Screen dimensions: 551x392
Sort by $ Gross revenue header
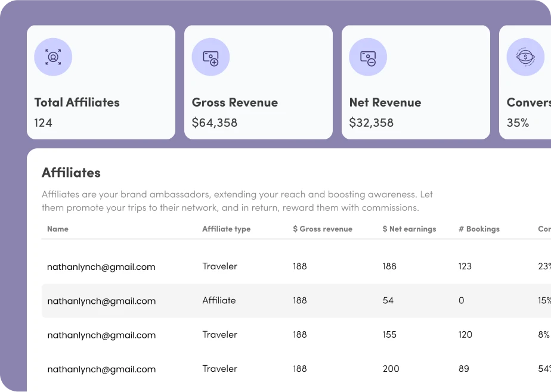tap(323, 229)
